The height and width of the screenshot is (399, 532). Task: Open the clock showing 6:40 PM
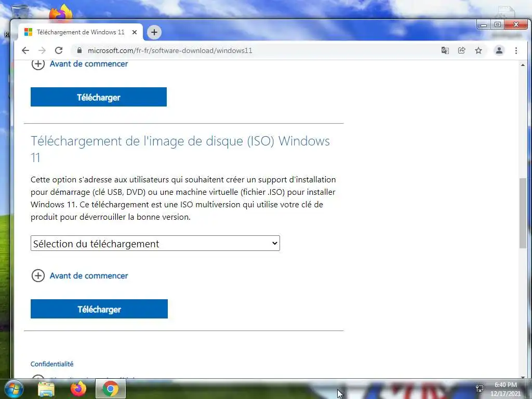click(x=506, y=389)
